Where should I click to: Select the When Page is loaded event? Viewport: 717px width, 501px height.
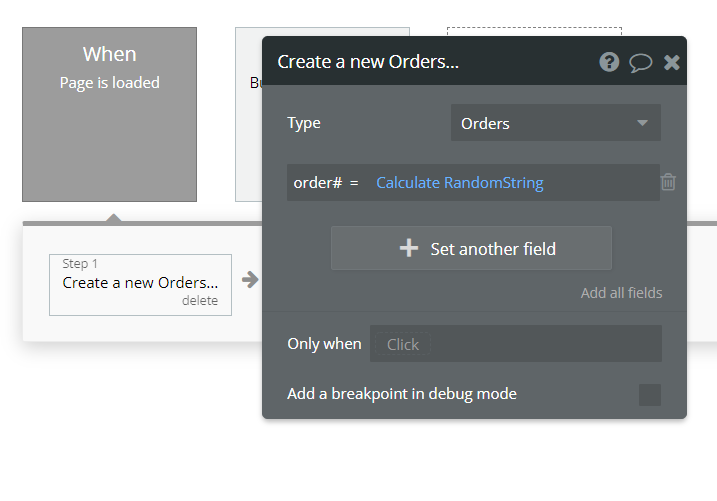point(109,114)
